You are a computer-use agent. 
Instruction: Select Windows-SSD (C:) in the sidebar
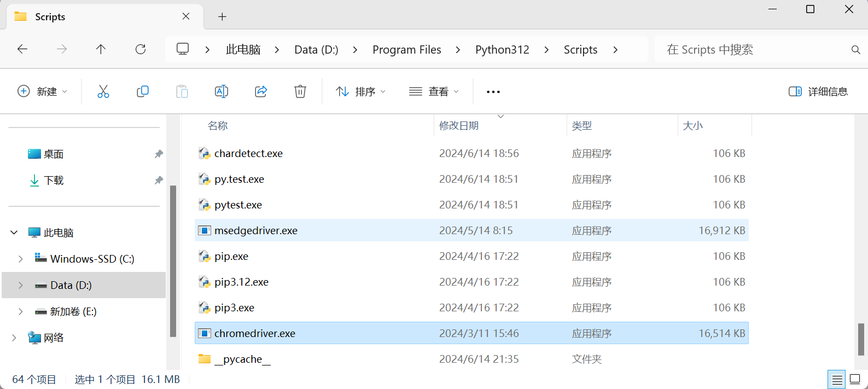click(92, 259)
